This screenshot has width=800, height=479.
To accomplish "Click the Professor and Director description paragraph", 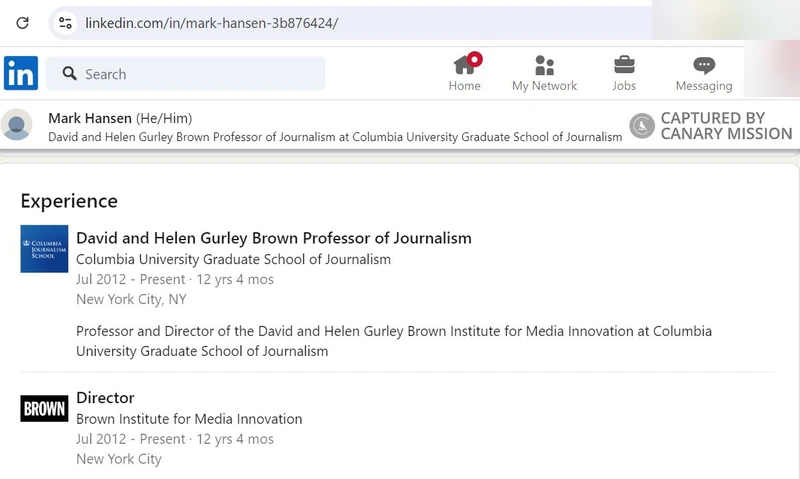I will pyautogui.click(x=394, y=341).
